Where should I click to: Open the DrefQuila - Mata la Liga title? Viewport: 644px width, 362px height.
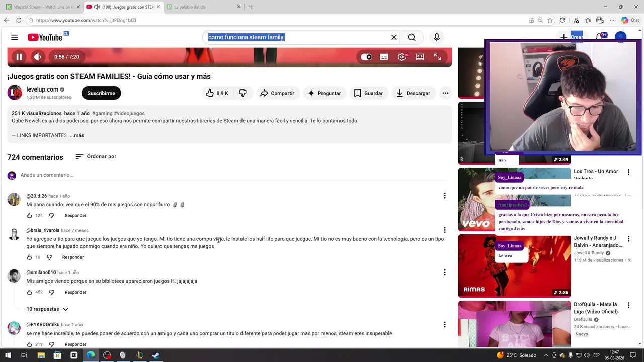pyautogui.click(x=596, y=308)
